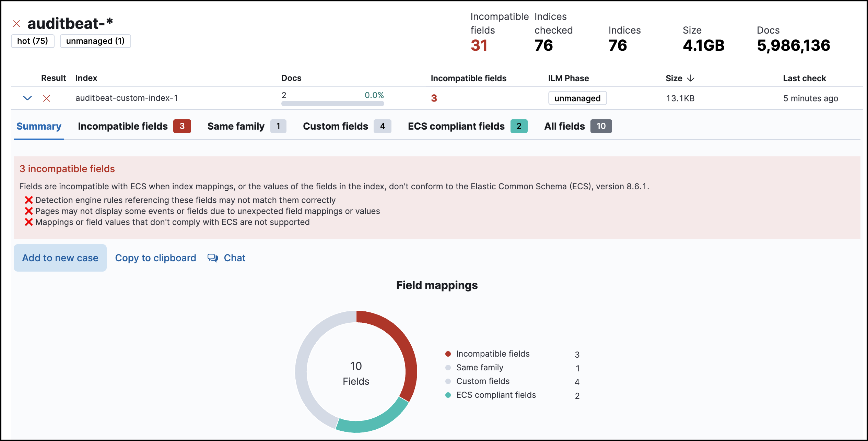
Task: Click the unmanaged ILM Phase badge
Action: tap(577, 98)
